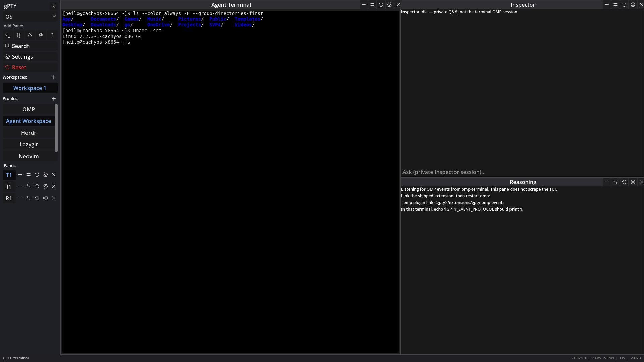The image size is (644, 362).
Task: Open Settings in the sidebar
Action: pos(30,57)
